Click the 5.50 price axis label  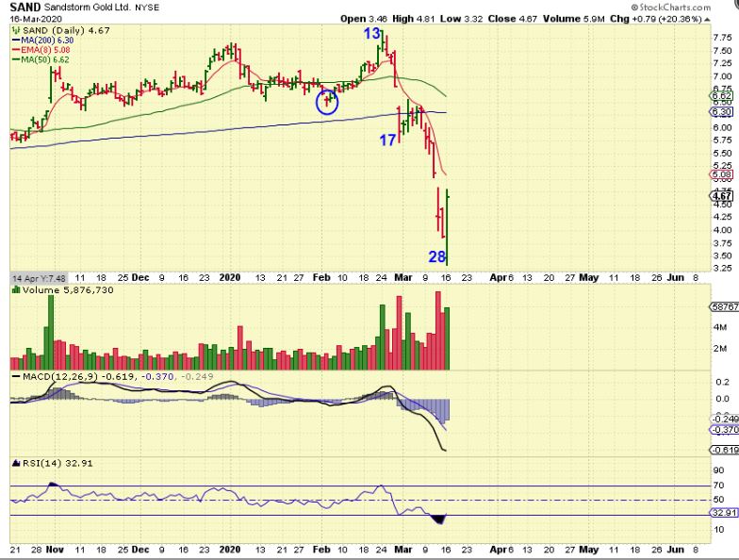(722, 153)
